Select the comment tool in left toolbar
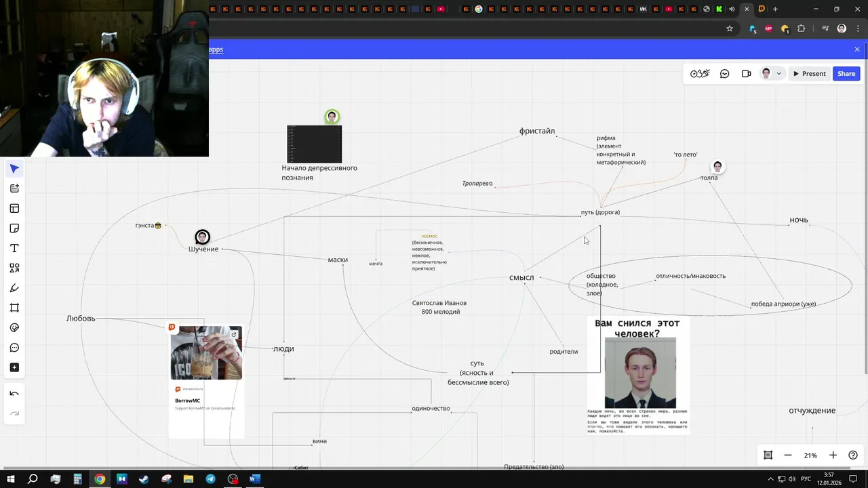This screenshot has height=488, width=868. [14, 348]
